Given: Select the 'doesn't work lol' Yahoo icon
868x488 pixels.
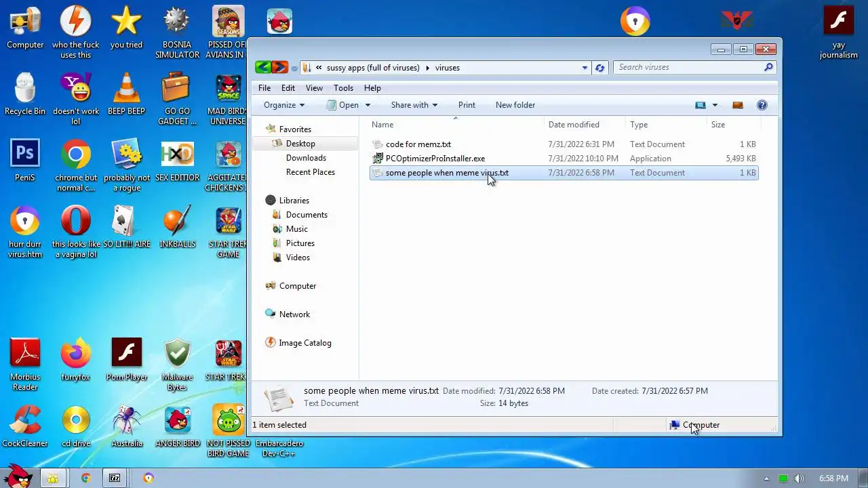Looking at the screenshot, I should [x=76, y=99].
